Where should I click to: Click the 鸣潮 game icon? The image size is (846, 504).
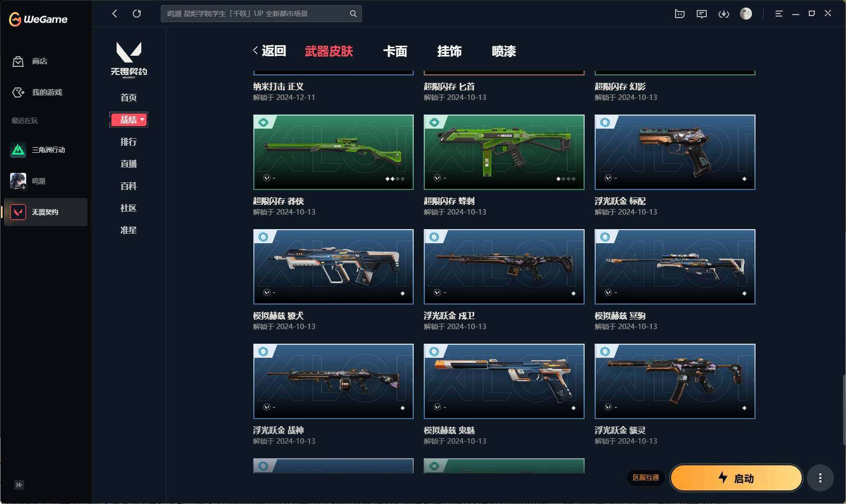click(x=18, y=181)
